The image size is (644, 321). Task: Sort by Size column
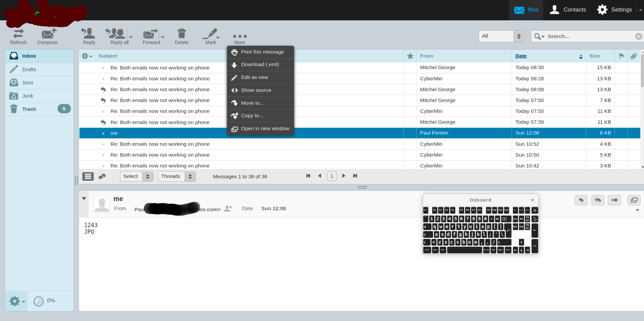594,56
